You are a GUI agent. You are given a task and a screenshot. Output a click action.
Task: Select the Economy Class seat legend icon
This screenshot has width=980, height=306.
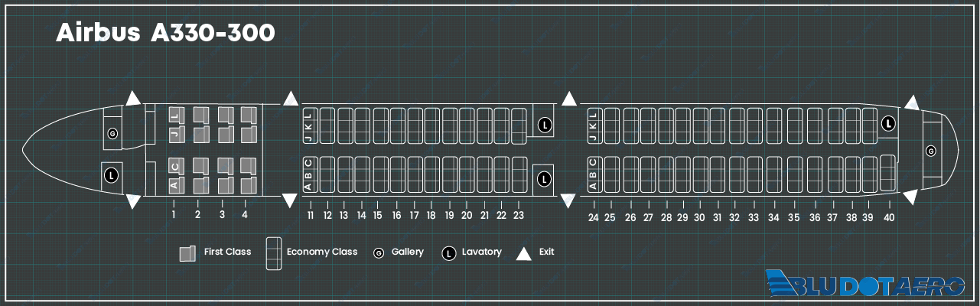click(273, 253)
